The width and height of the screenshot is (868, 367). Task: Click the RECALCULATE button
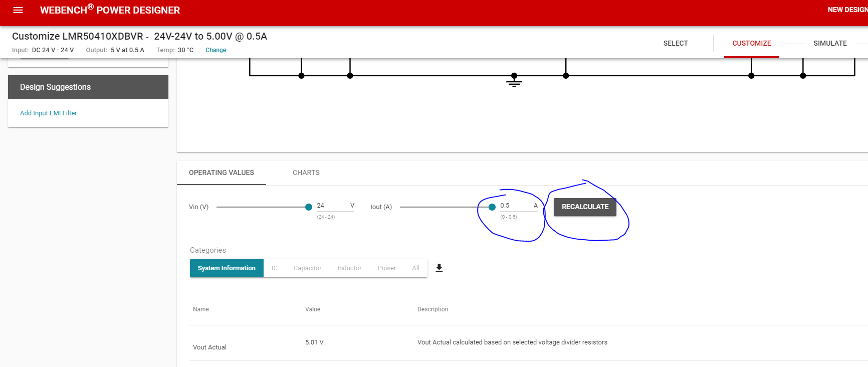[585, 207]
